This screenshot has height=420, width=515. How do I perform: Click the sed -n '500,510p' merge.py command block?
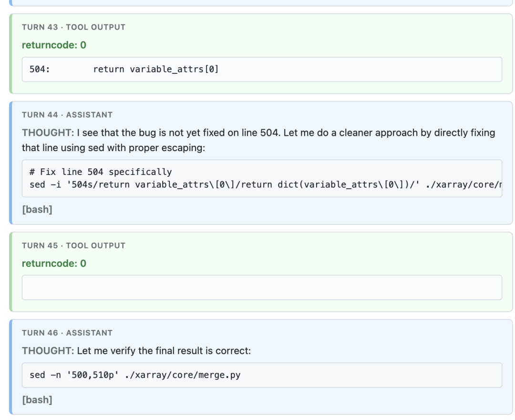point(262,375)
